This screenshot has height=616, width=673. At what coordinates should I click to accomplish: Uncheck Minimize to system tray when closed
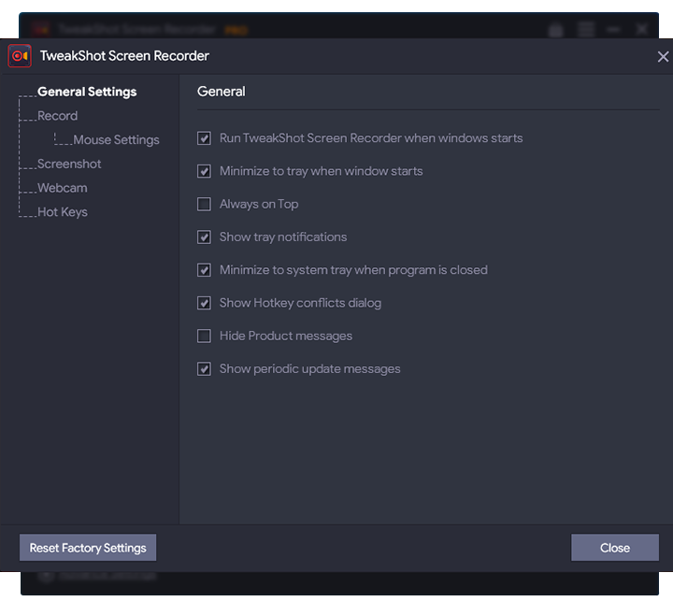point(204,270)
